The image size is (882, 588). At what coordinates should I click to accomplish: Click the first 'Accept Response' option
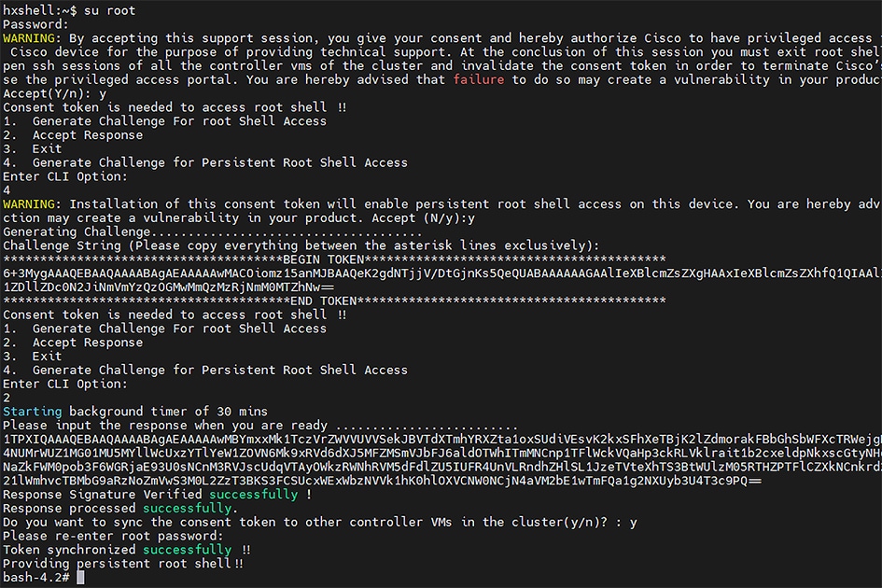coord(87,135)
